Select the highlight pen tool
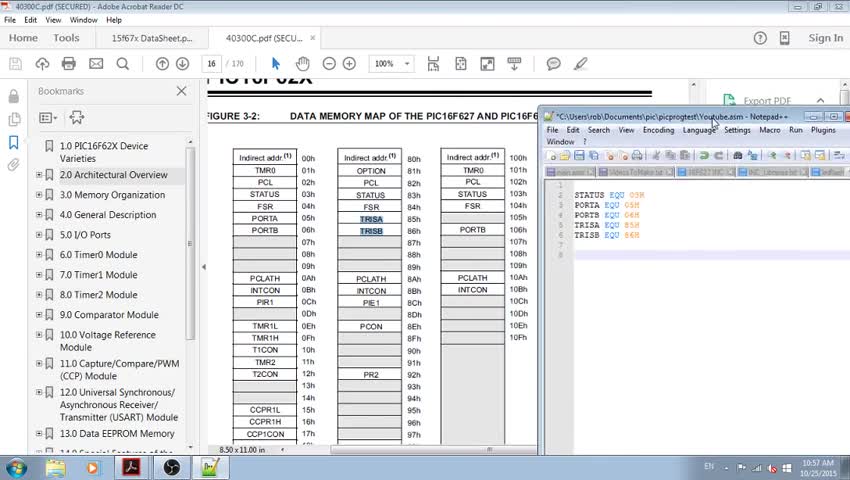 click(x=581, y=64)
